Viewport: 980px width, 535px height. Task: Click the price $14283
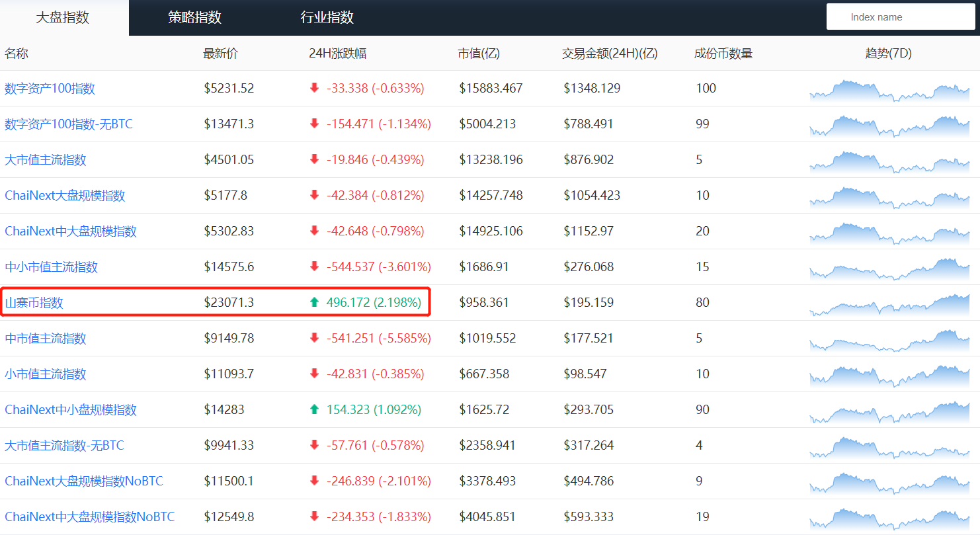pyautogui.click(x=224, y=410)
